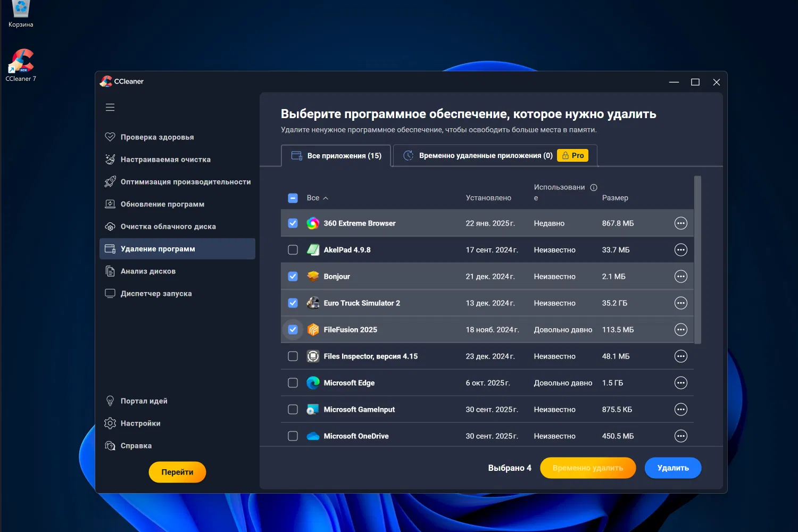Screen dimensions: 798x532
Task: Uncheck the Euro Truck Simulator 2 checkbox
Action: (x=293, y=303)
